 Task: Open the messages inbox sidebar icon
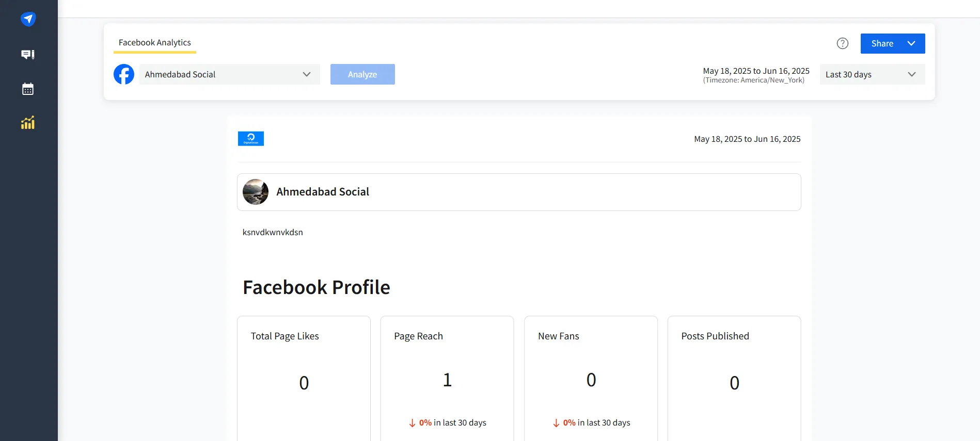(28, 54)
